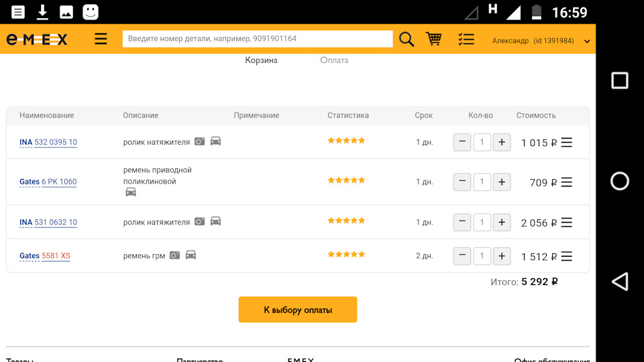
Task: Open car applicability icon for INA 531 0632 10
Action: coord(215,221)
